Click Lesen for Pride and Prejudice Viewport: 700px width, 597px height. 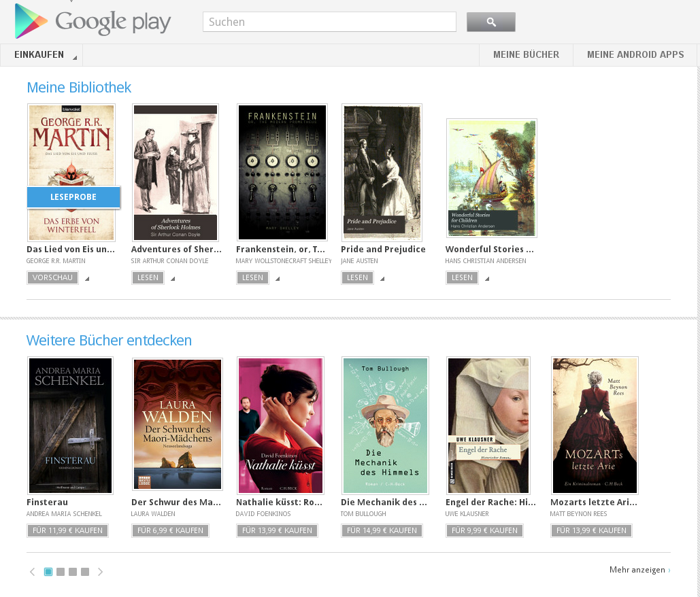(358, 277)
